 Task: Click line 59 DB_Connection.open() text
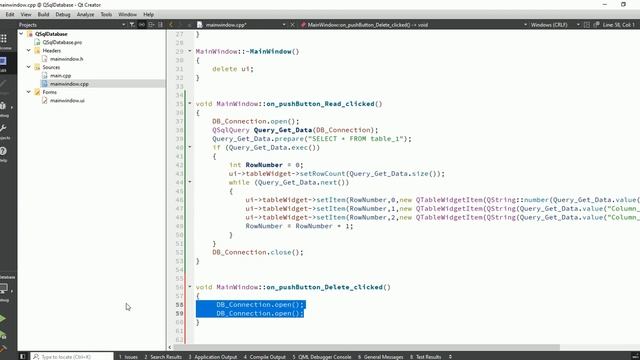[260, 313]
